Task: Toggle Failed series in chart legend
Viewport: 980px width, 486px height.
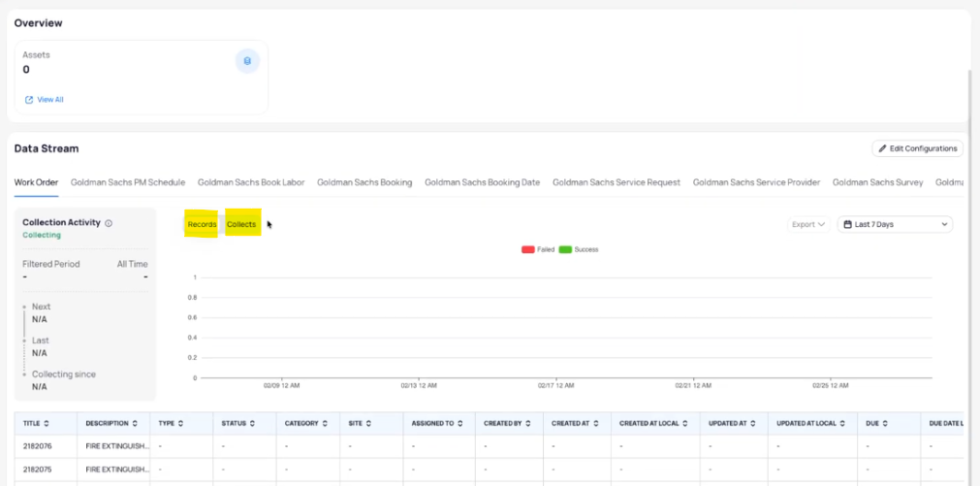Action: click(x=537, y=249)
